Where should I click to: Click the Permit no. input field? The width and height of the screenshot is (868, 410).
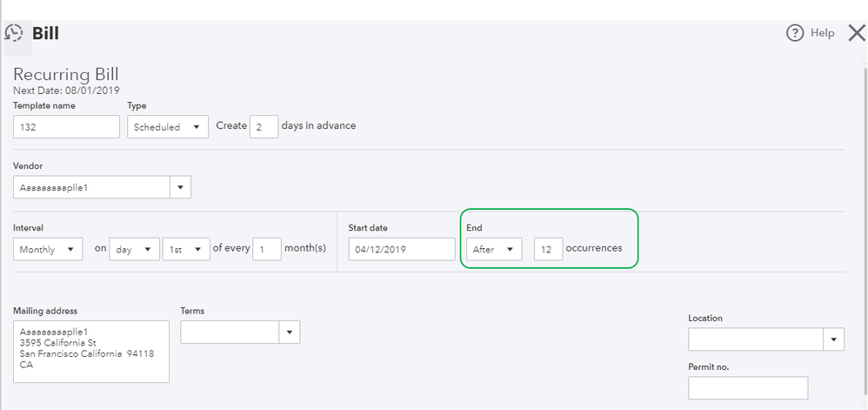(747, 388)
